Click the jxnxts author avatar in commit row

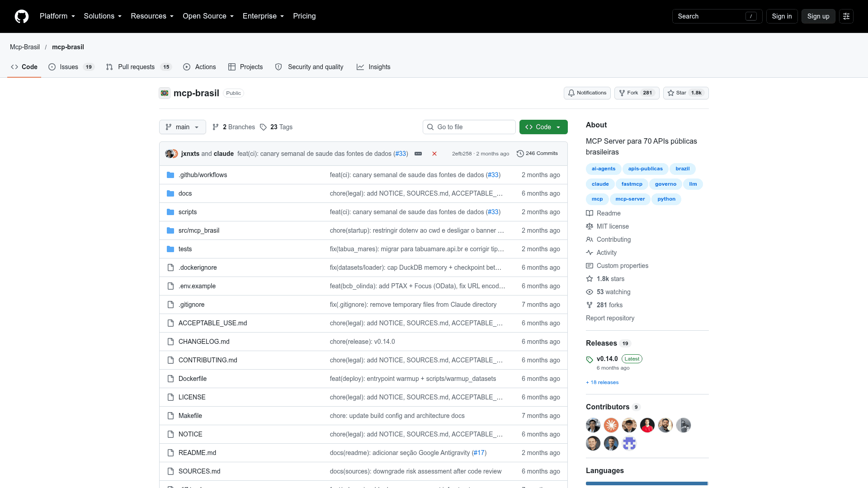point(170,154)
